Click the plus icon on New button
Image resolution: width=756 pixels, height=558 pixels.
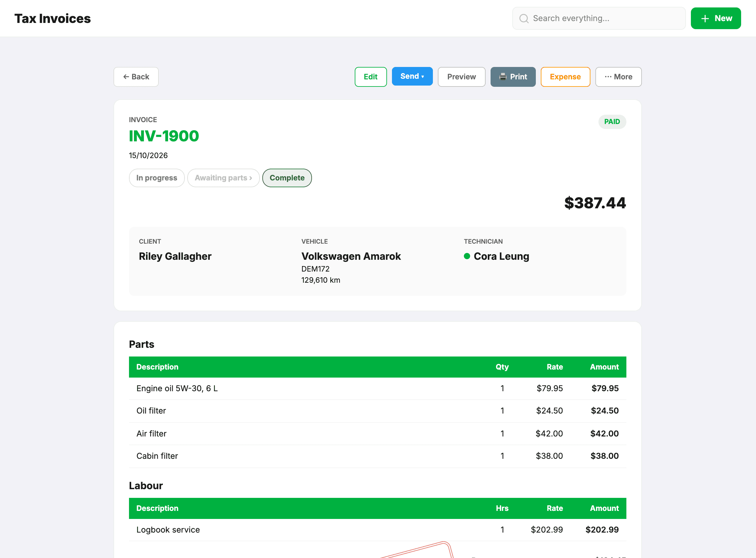point(705,19)
